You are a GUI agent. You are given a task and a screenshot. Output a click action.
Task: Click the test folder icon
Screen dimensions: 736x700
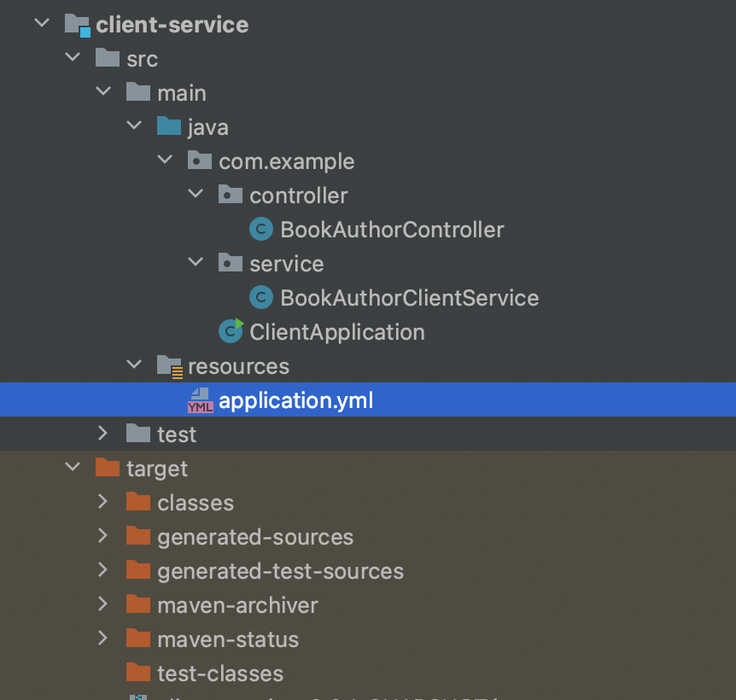(x=138, y=434)
